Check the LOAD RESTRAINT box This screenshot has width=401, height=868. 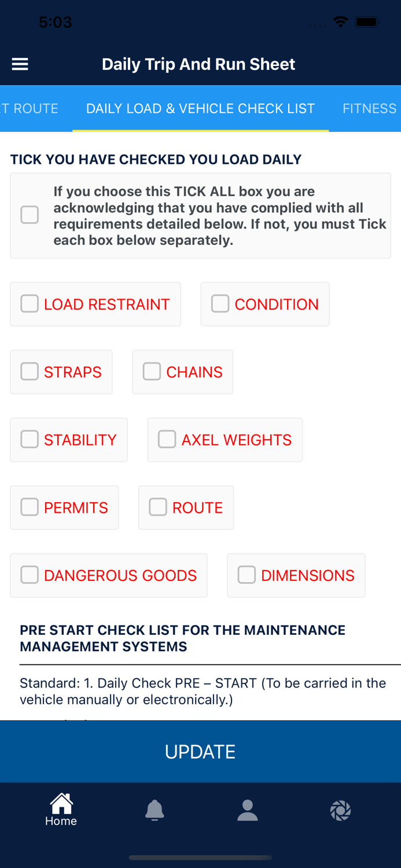coord(29,303)
